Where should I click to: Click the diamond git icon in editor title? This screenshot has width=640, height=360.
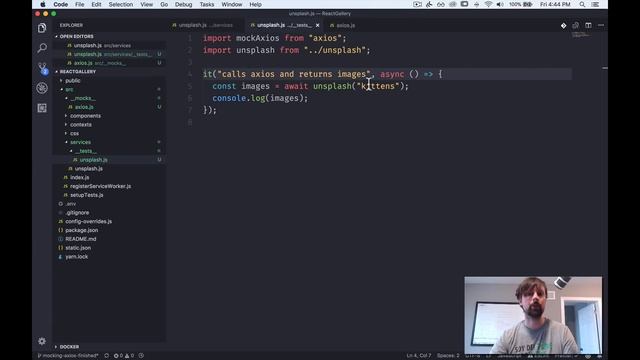[563, 25]
